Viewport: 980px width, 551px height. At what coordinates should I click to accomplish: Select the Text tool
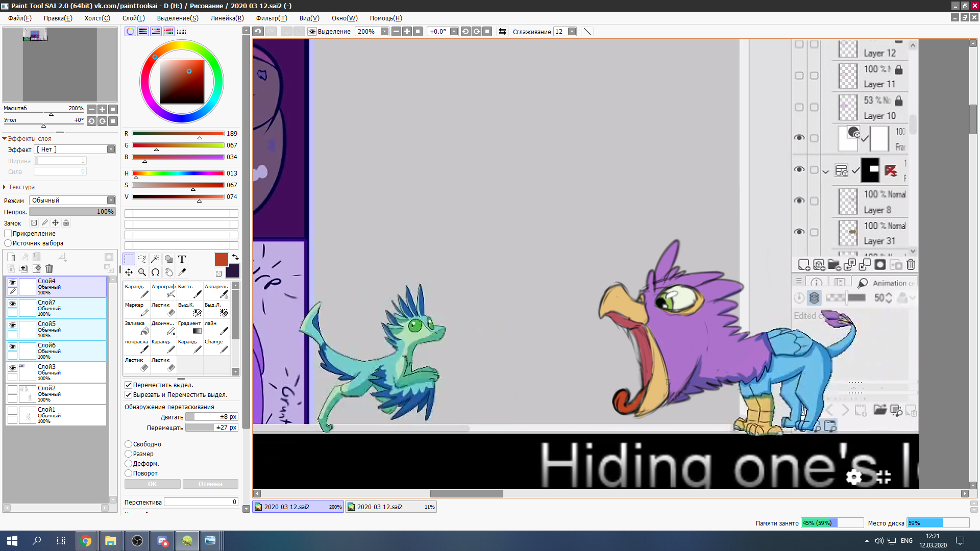(x=182, y=259)
